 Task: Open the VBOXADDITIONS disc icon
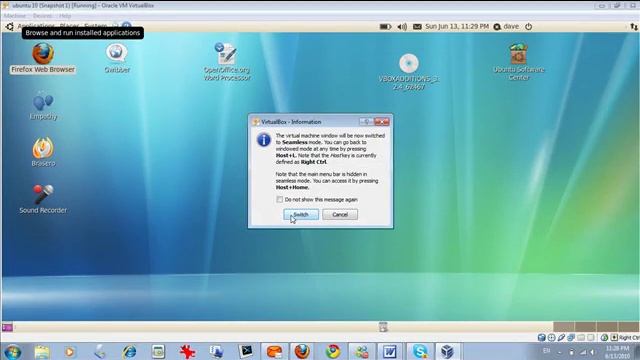point(409,64)
